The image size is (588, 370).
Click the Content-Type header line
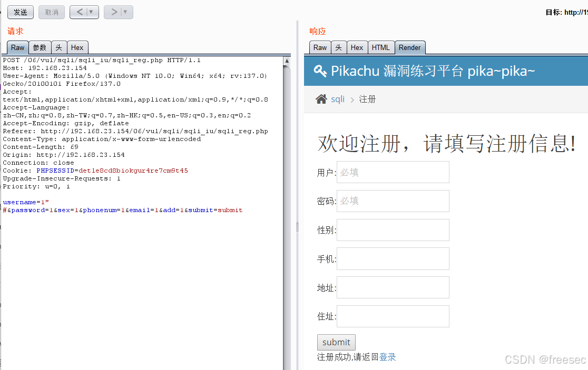102,139
